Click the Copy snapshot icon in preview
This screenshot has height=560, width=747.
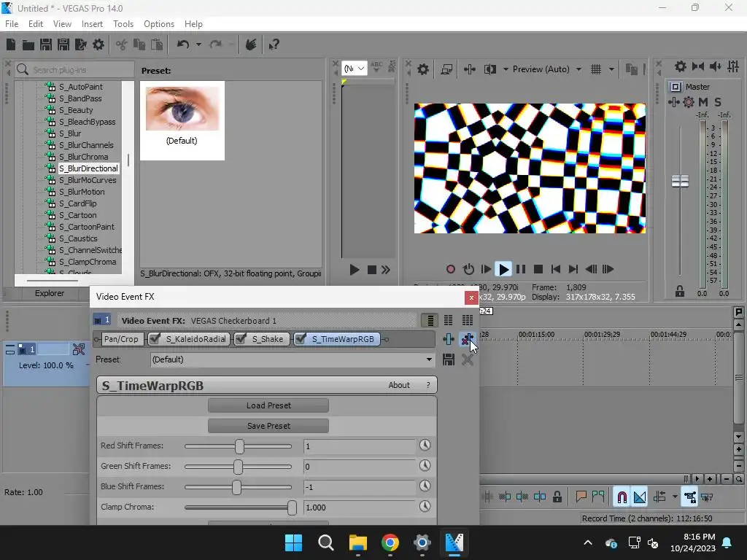(631, 69)
